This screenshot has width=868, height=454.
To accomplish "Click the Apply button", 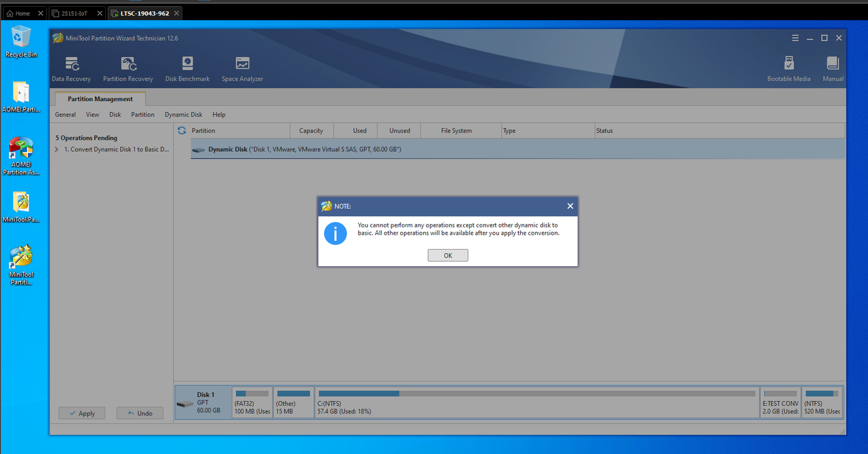I will tap(81, 413).
